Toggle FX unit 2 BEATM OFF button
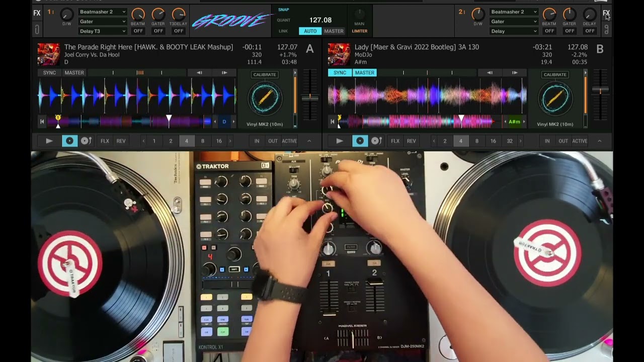The height and width of the screenshot is (362, 644). coord(549,31)
